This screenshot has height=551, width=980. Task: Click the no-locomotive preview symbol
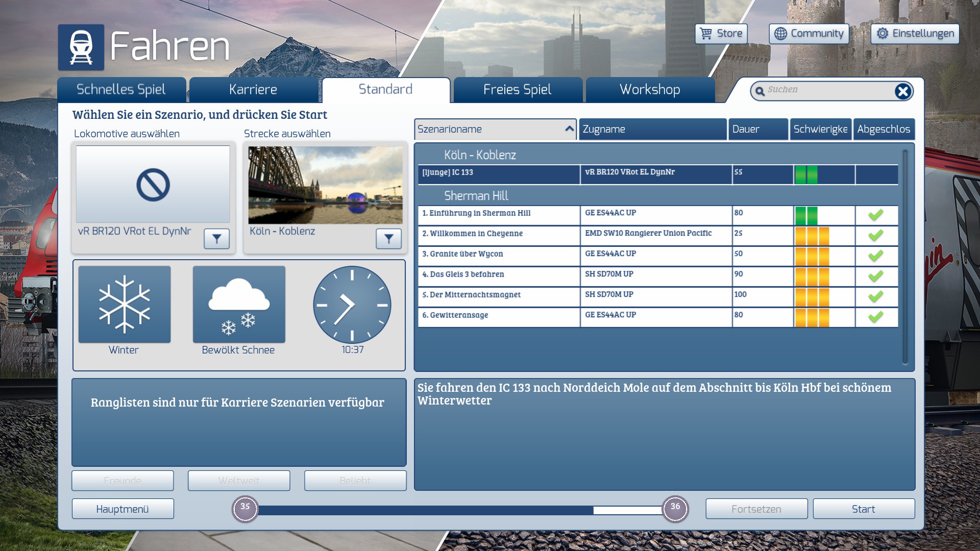coord(153,185)
